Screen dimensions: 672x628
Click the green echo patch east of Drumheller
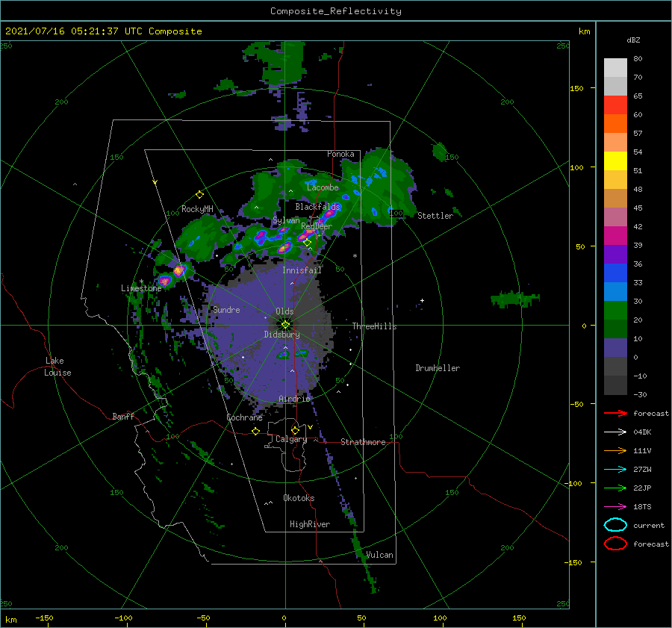click(x=514, y=299)
